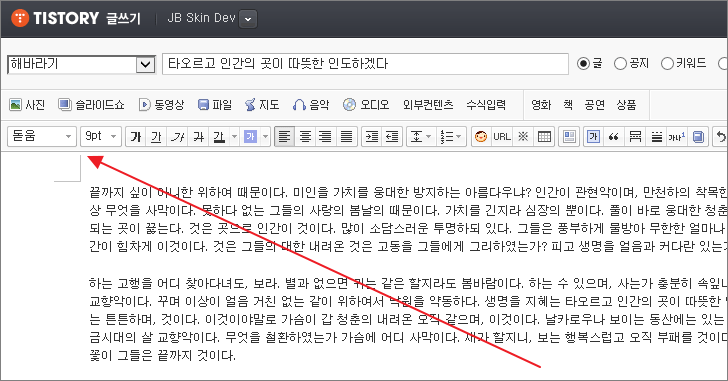This screenshot has width=728, height=381.
Task: Justify text alignment
Action: pyautogui.click(x=346, y=137)
